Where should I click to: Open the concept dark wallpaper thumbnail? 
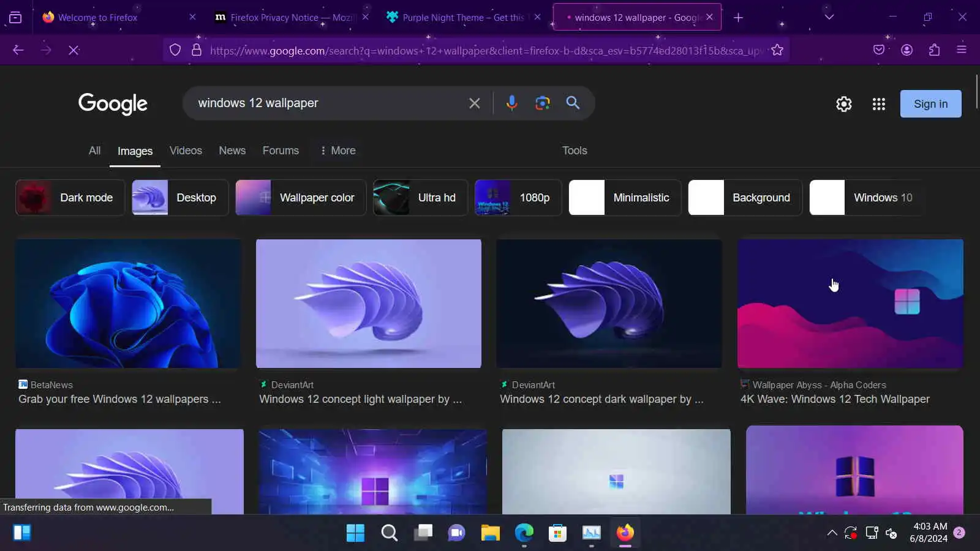(x=609, y=304)
